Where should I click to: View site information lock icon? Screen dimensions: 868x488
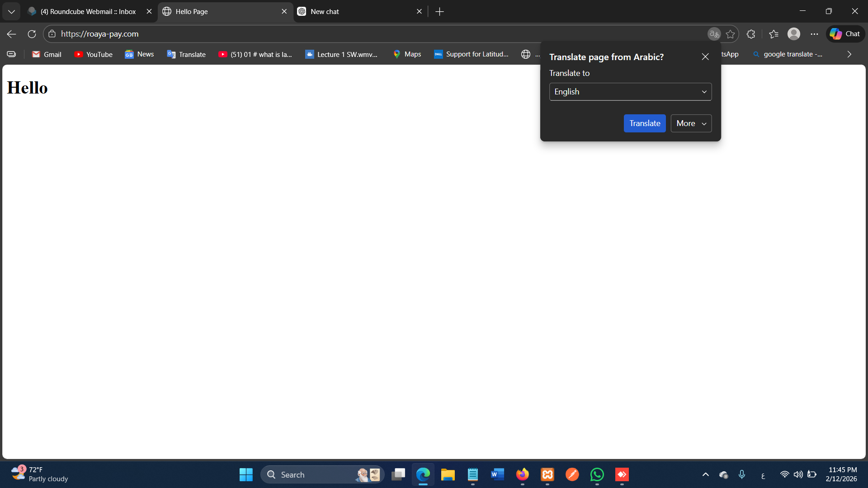pyautogui.click(x=52, y=34)
